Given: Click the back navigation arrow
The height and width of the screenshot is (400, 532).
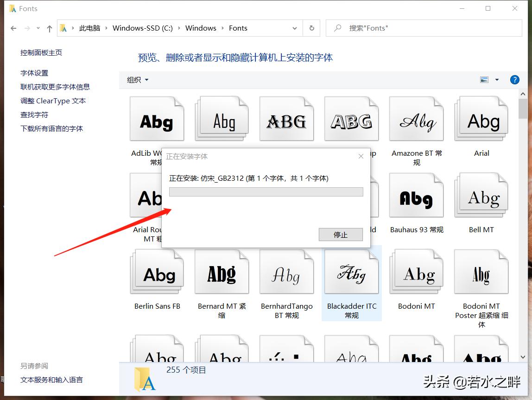Looking at the screenshot, I should [13, 28].
